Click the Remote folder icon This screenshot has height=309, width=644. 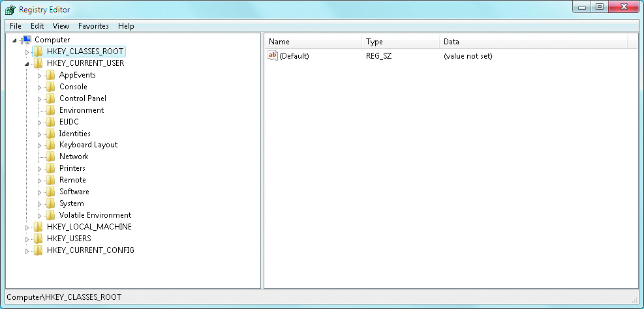(x=50, y=180)
